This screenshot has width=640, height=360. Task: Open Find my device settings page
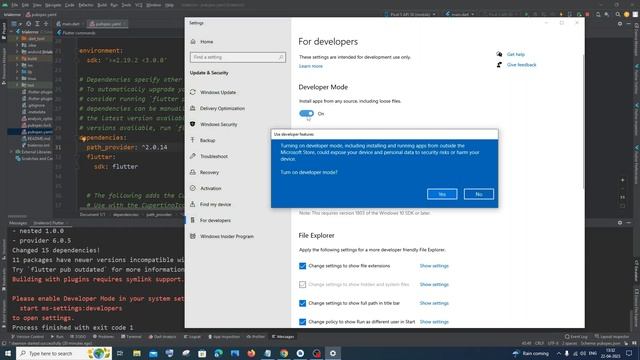point(216,204)
